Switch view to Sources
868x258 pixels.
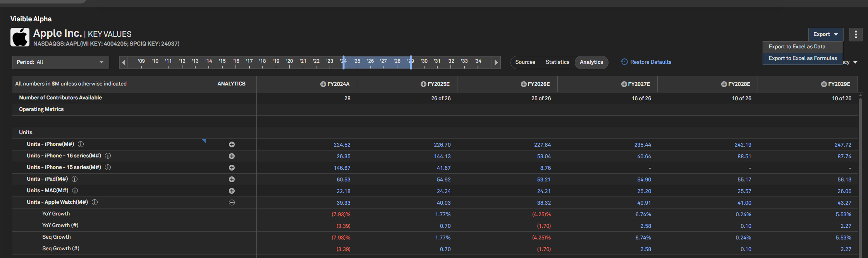click(525, 62)
